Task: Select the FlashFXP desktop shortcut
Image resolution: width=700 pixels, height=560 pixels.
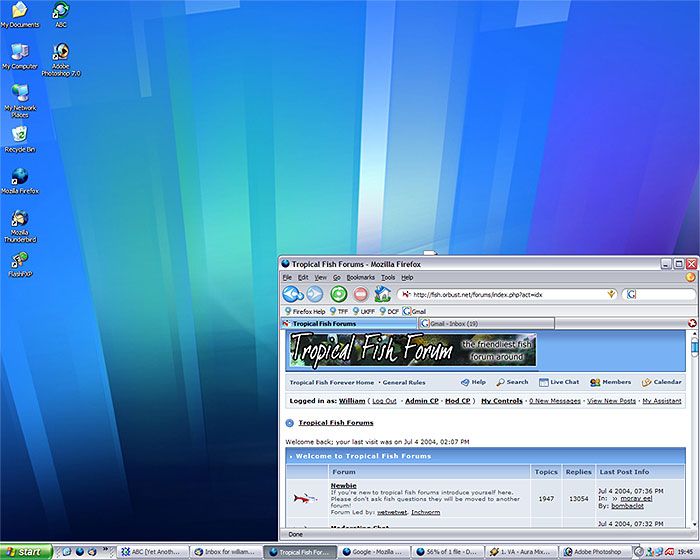Action: [20, 264]
